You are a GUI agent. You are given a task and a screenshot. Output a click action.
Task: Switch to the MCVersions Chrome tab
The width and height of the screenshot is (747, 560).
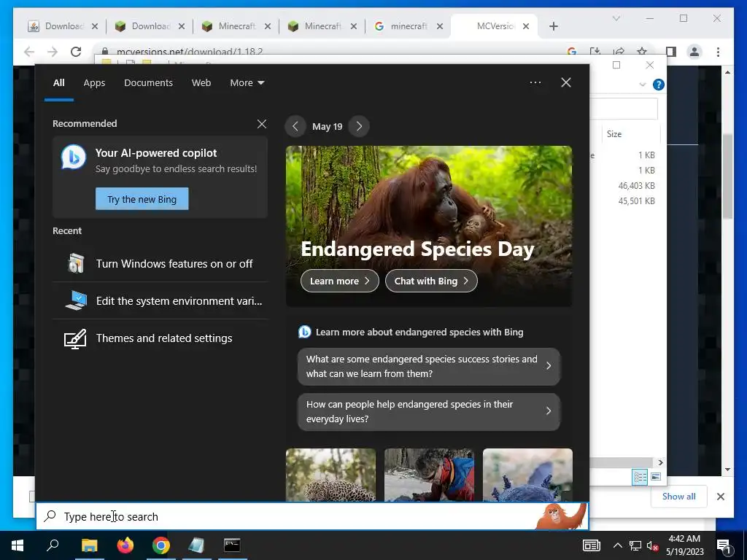[495, 26]
